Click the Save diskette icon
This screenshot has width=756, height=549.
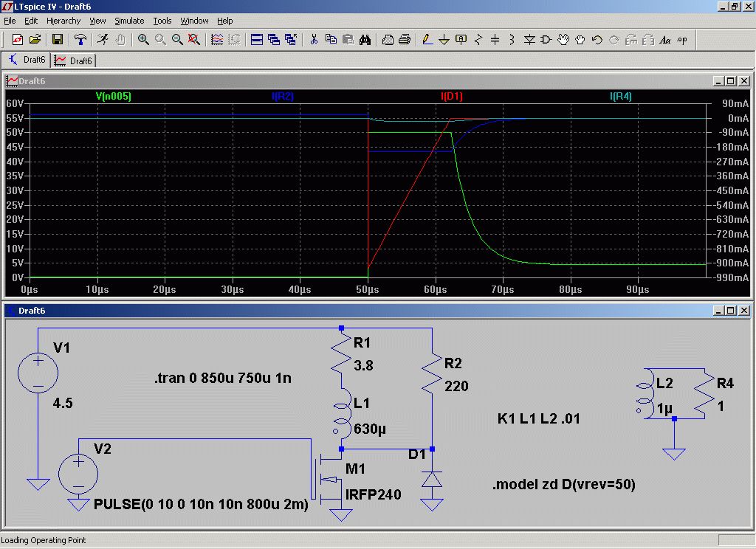(x=58, y=40)
